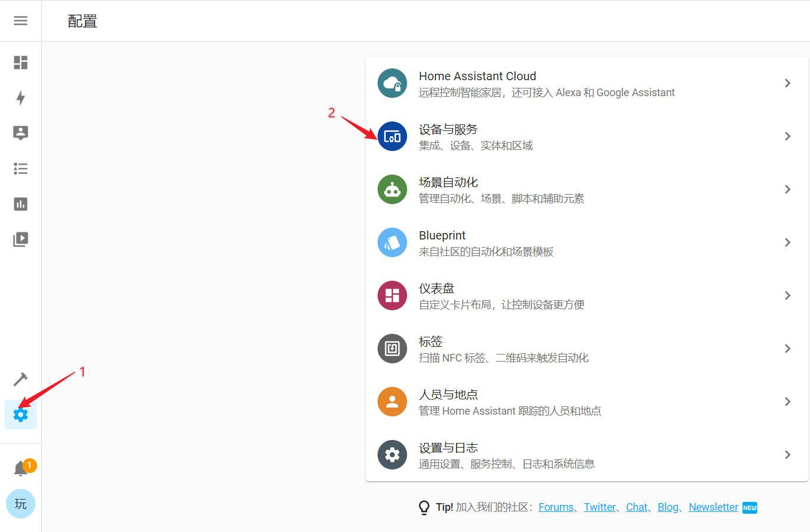Open the Media browser icon
The height and width of the screenshot is (532, 810).
21,239
